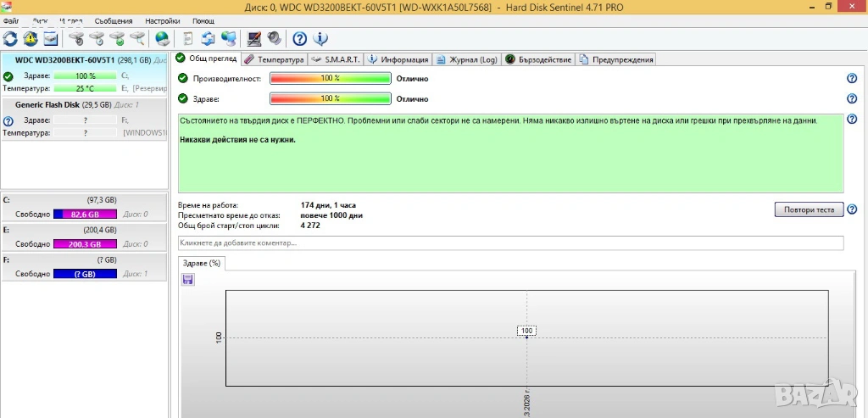Image resolution: width=868 pixels, height=418 pixels.
Task: Select the Здраве (%) chart tab
Action: [202, 264]
